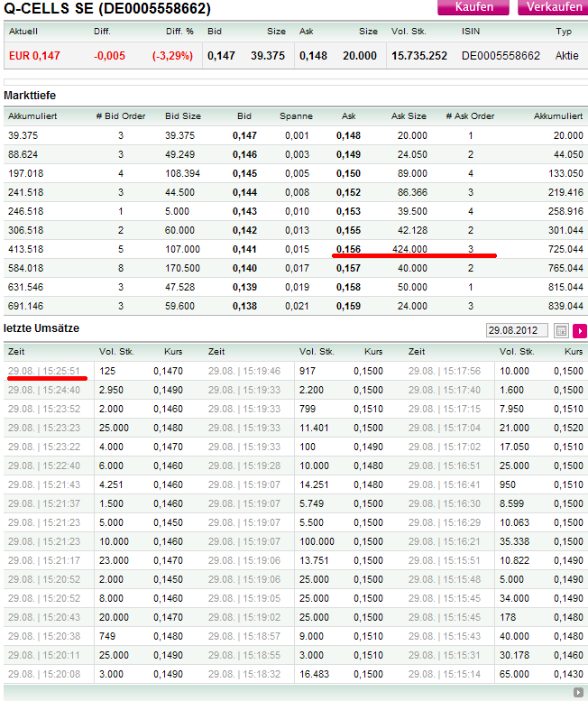Click the # Ask Order column header

point(470,116)
